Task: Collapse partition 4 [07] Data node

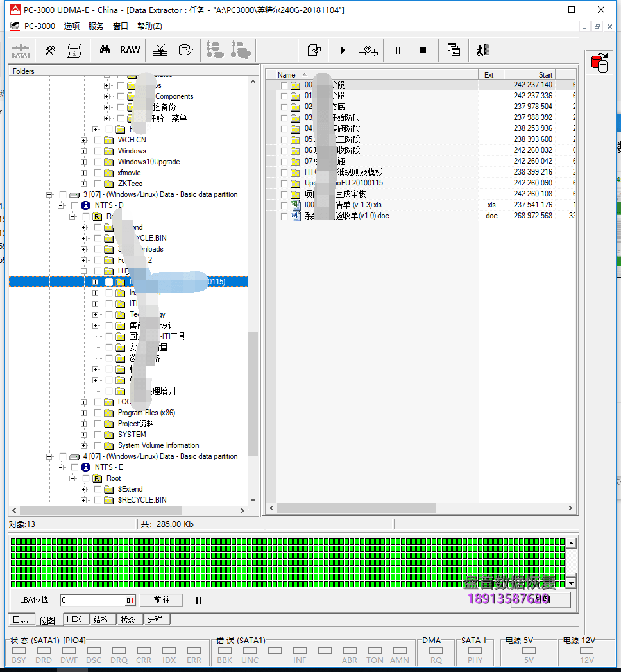Action: point(49,456)
